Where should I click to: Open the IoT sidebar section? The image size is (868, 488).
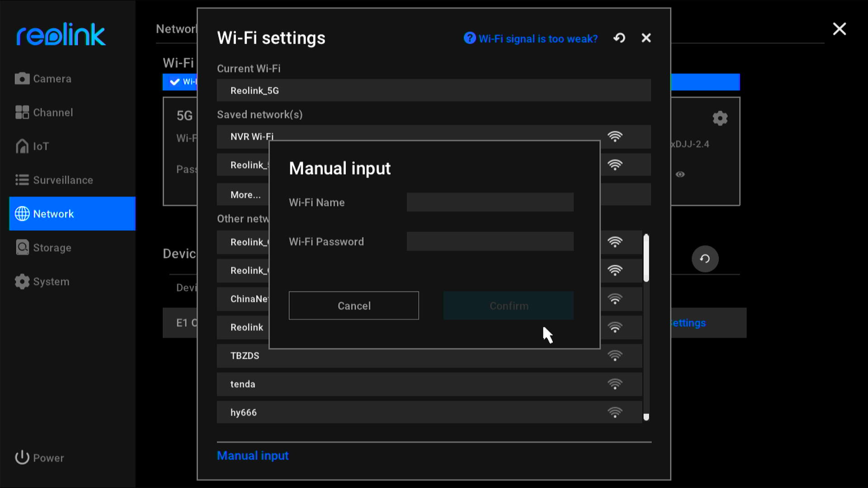pyautogui.click(x=72, y=146)
